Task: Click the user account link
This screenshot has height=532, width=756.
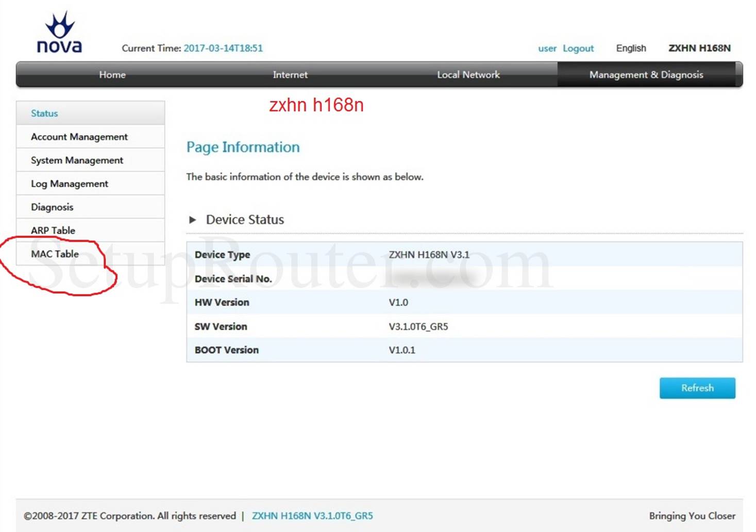Action: click(547, 48)
